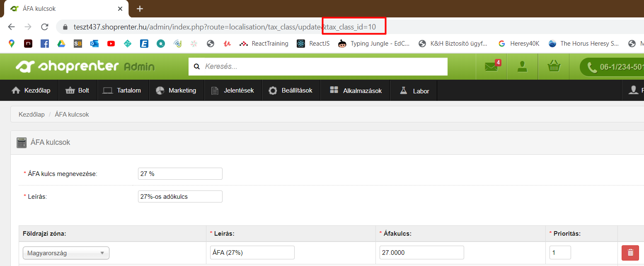644x266 pixels.
Task: Reload the page with refresh icon
Action: (x=45, y=27)
